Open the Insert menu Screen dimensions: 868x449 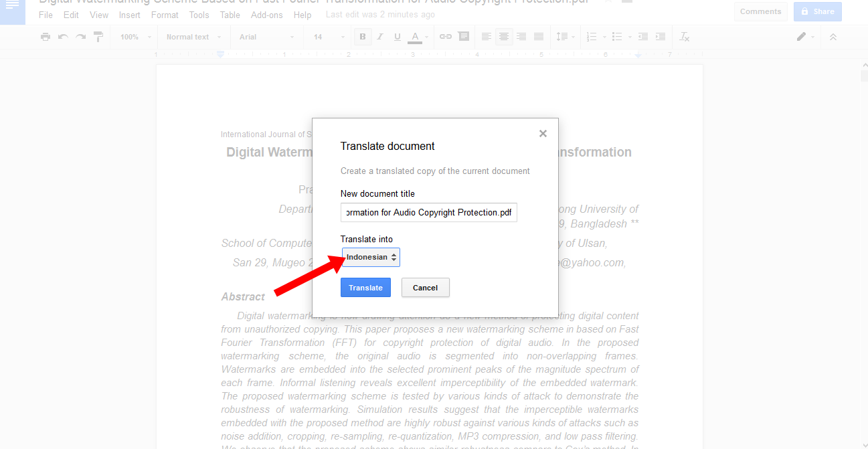pos(130,15)
